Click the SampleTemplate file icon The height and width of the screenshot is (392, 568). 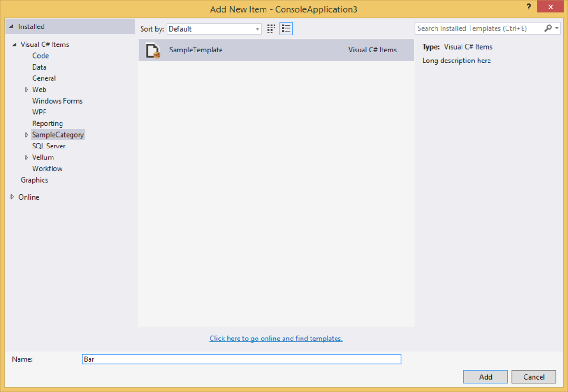153,50
